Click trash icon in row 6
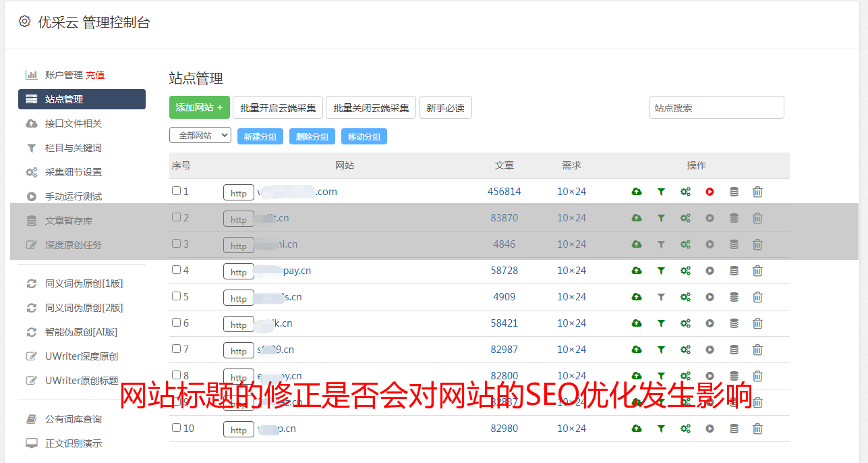The image size is (868, 463). 757,323
